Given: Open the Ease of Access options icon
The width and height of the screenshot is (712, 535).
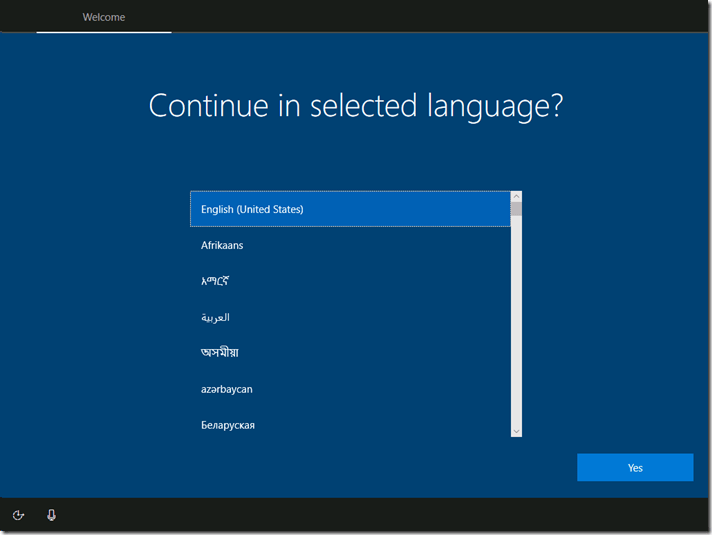Looking at the screenshot, I should (x=18, y=515).
